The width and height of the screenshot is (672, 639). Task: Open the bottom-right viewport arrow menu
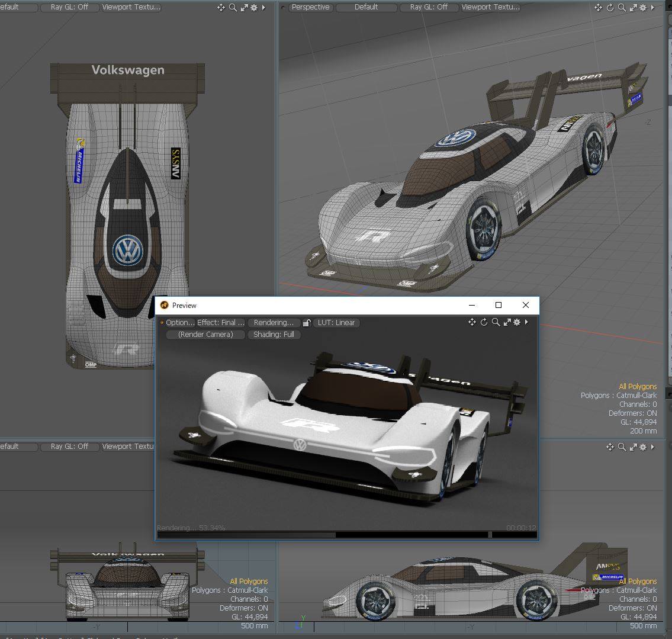[x=652, y=447]
